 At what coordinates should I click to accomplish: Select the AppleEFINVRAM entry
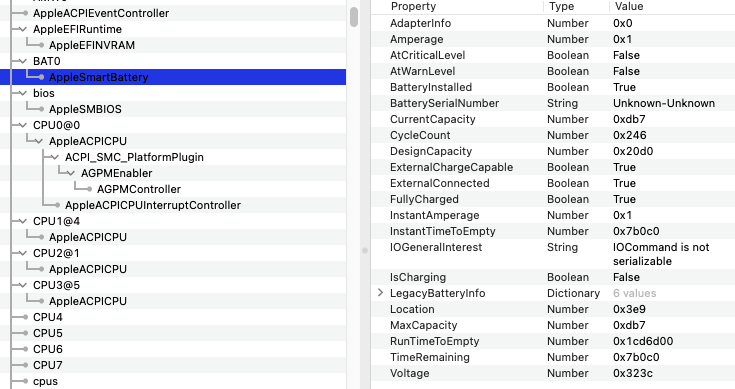[92, 45]
